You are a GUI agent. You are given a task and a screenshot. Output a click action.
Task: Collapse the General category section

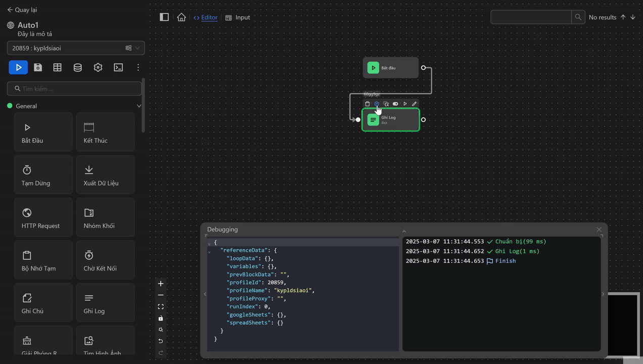pyautogui.click(x=139, y=106)
